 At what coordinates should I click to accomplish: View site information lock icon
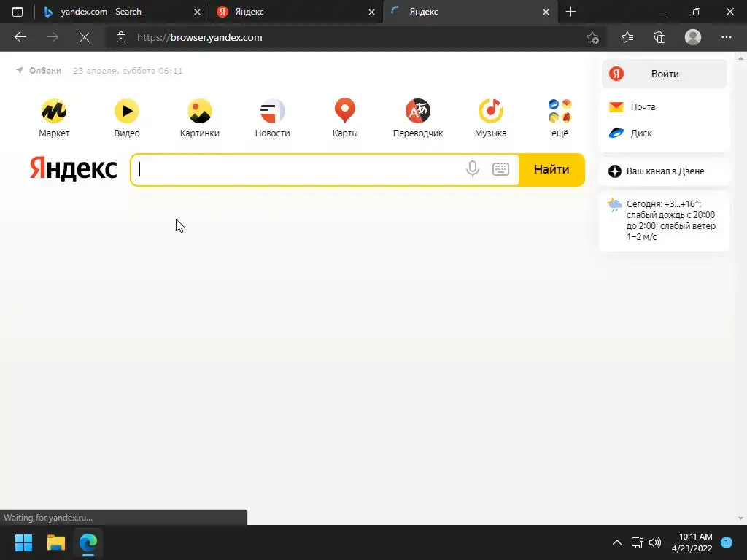coord(121,37)
